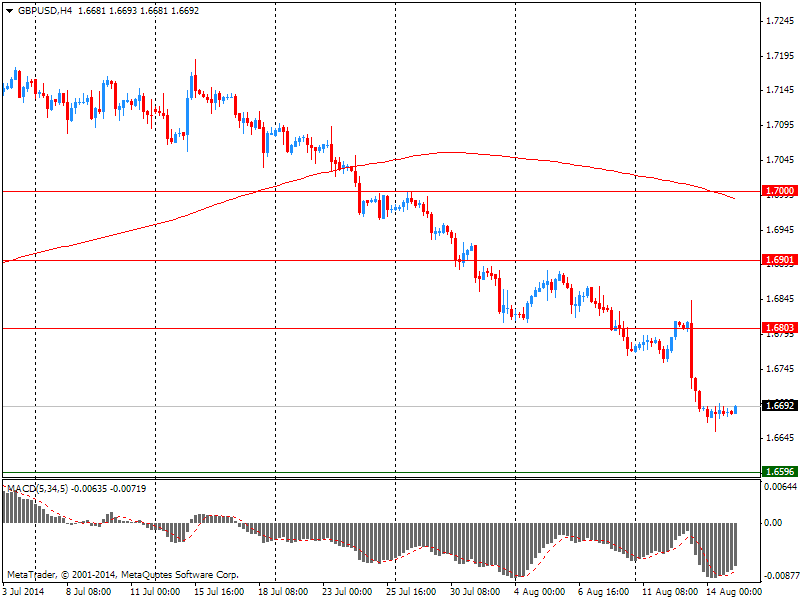Click the 6 Aug 16:00 time label

point(604,592)
